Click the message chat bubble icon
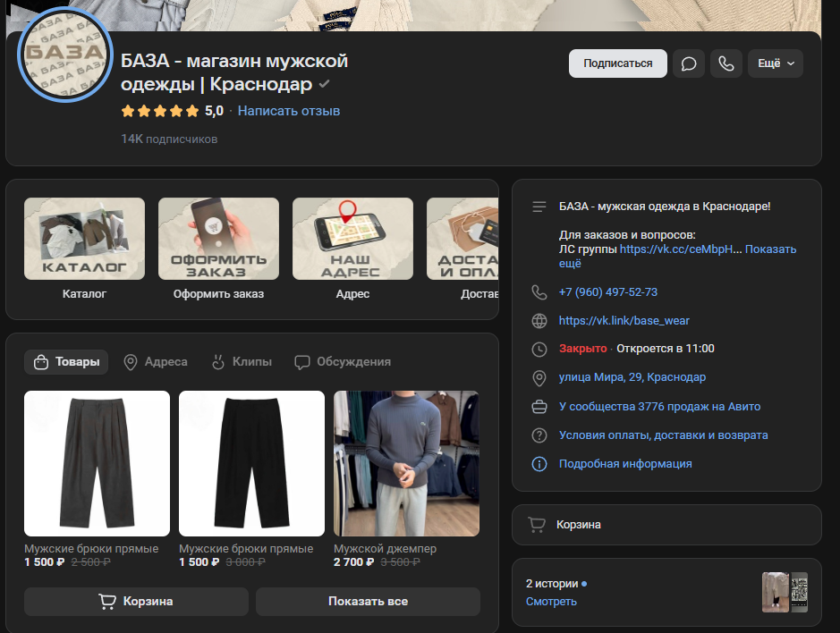Image resolution: width=840 pixels, height=633 pixels. 689,63
